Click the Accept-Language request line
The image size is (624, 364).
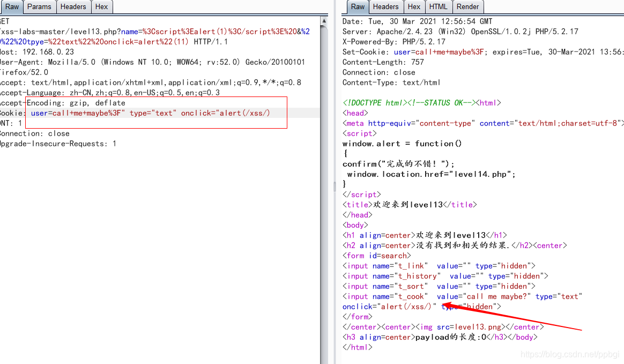pyautogui.click(x=110, y=93)
